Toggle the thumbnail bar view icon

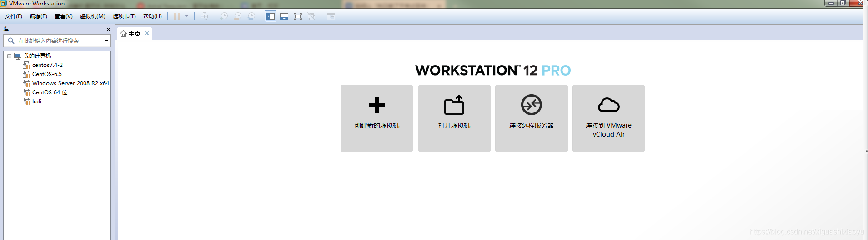(x=284, y=16)
